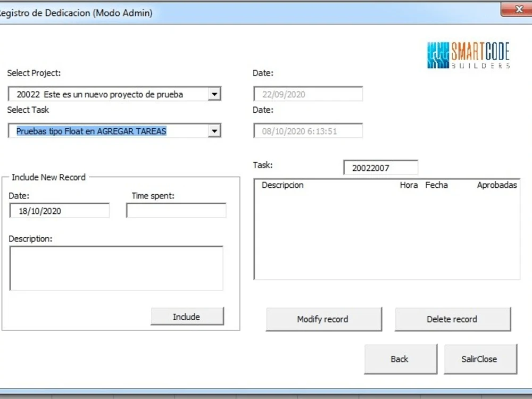The image size is (532, 399).
Task: Click the Select Project label
Action: click(x=34, y=73)
